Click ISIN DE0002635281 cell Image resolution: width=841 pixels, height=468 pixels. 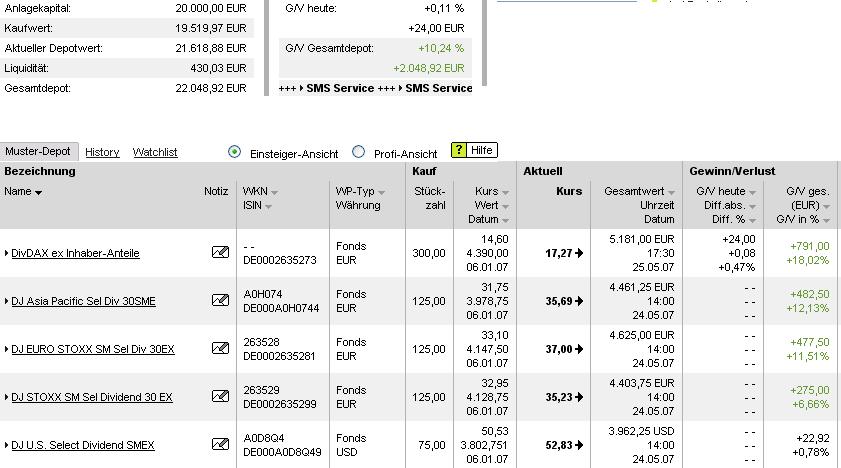(x=279, y=356)
